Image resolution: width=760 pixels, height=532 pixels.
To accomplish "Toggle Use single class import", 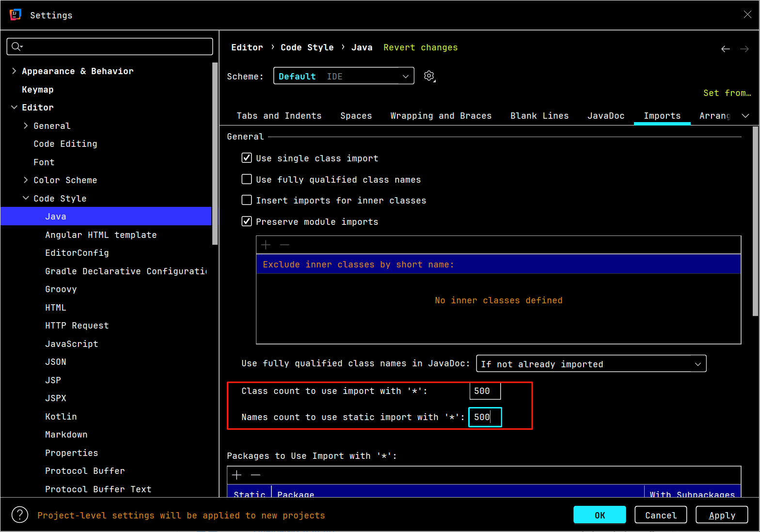I will point(247,158).
